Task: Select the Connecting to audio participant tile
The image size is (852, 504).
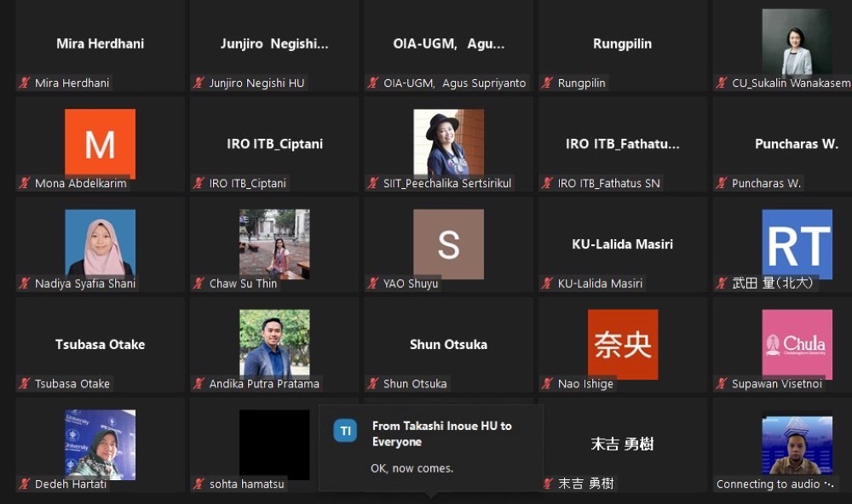Action: [x=782, y=444]
